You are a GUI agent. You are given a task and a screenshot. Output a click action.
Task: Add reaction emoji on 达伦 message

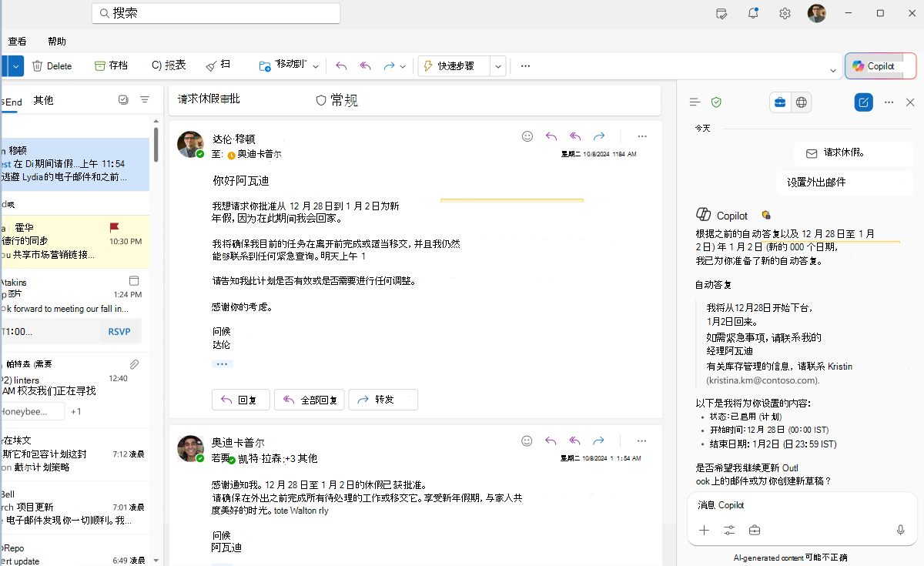tap(527, 136)
